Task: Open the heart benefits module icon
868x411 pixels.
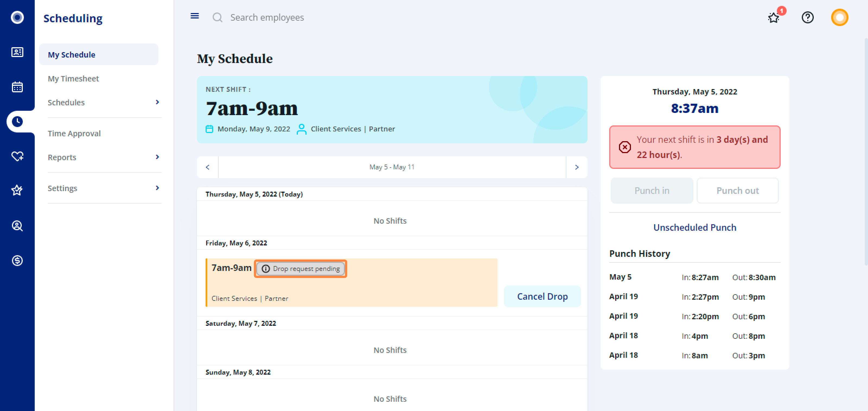Action: (17, 156)
